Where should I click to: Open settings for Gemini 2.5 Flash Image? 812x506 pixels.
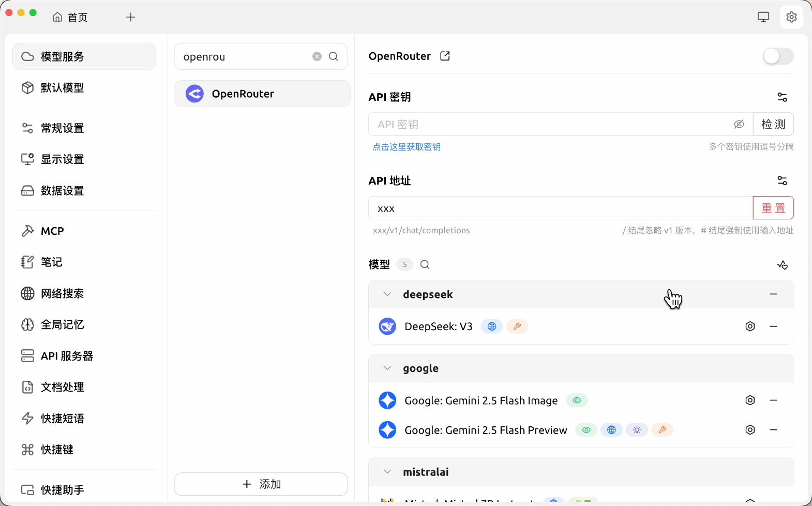click(x=750, y=400)
